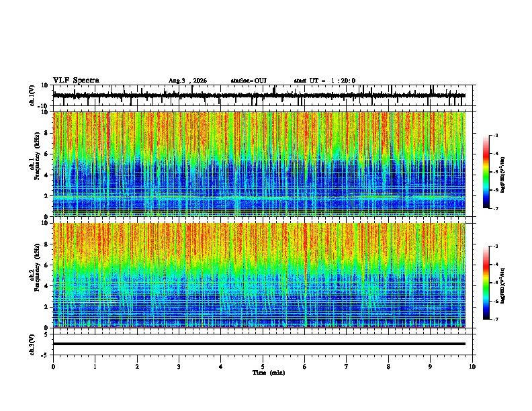This screenshot has width=532, height=411.
Task: Click the "2" kHz tick on ch.2 frequency axis
Action: pos(46,307)
